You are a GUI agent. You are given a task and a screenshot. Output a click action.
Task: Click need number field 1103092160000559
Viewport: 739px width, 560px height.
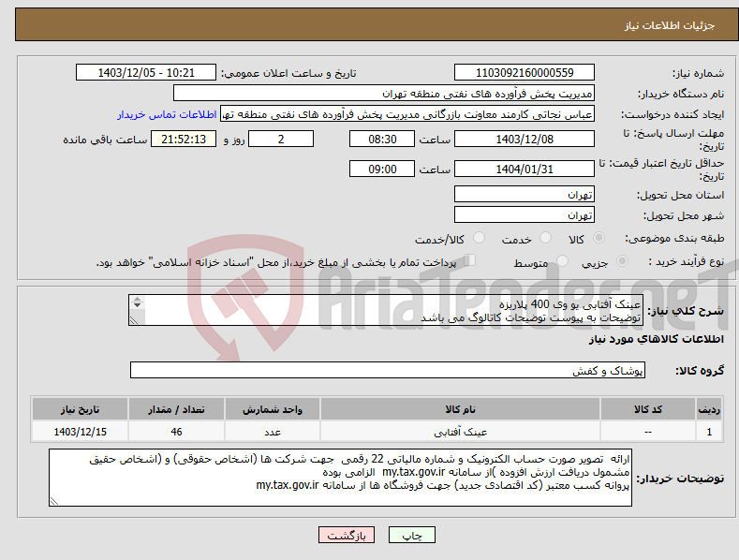pos(525,73)
